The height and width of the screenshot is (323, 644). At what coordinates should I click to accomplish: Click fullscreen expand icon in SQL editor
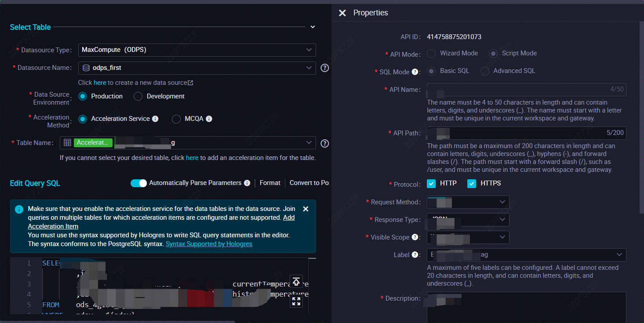coord(296,301)
